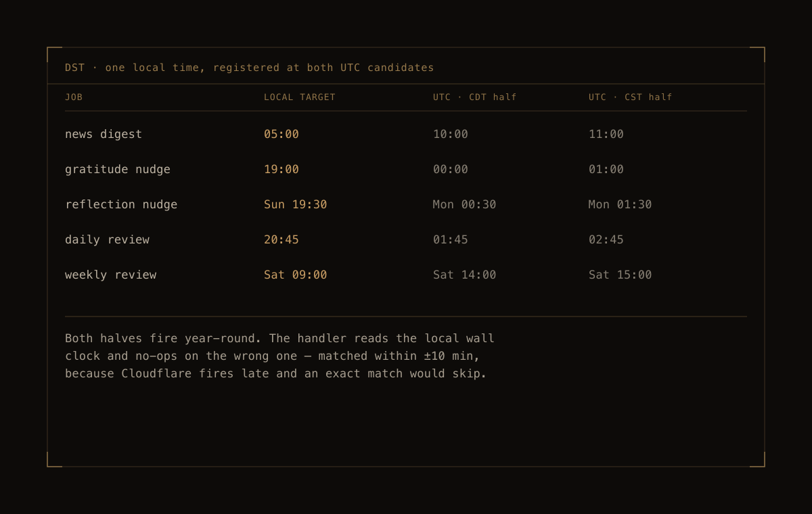Click the 11:00 CST UTC value
This screenshot has width=812, height=514.
pos(606,134)
